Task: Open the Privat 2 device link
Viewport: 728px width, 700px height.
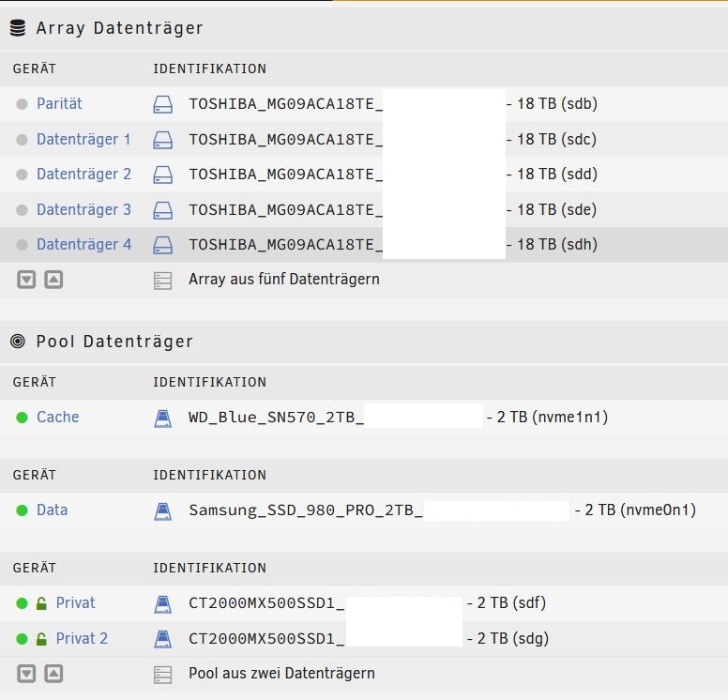Action: [x=82, y=639]
